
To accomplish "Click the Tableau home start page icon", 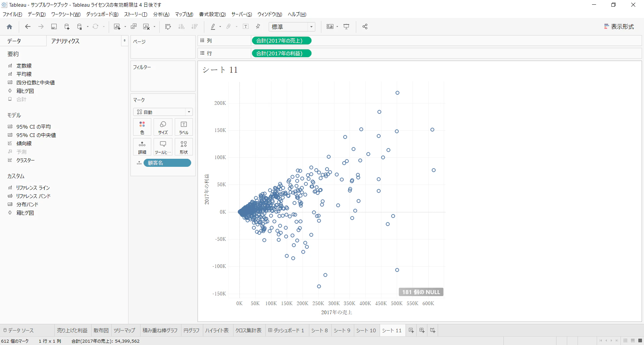I will coord(9,27).
